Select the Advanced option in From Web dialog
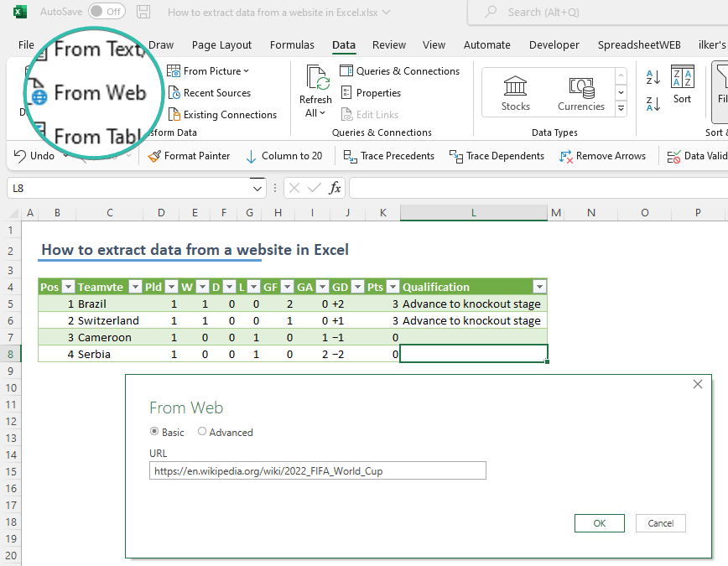The image size is (728, 566). (201, 432)
